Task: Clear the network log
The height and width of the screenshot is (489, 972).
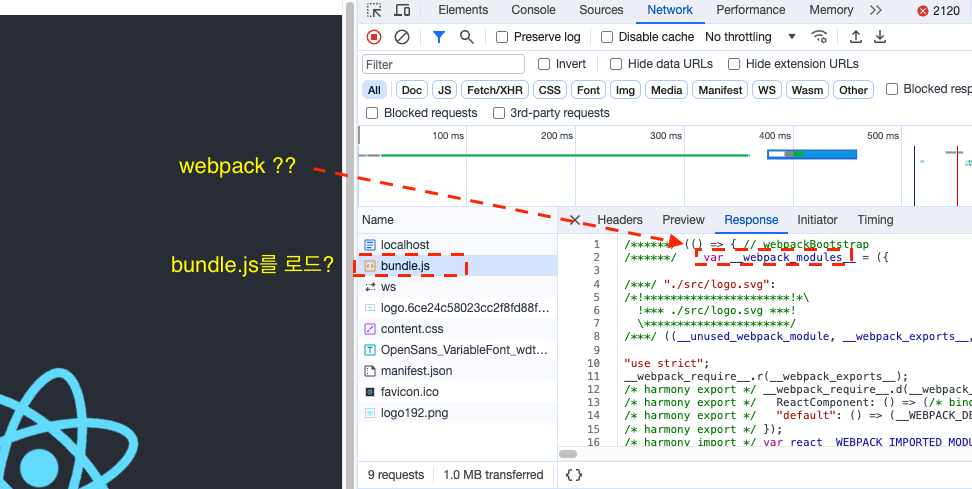Action: [402, 37]
